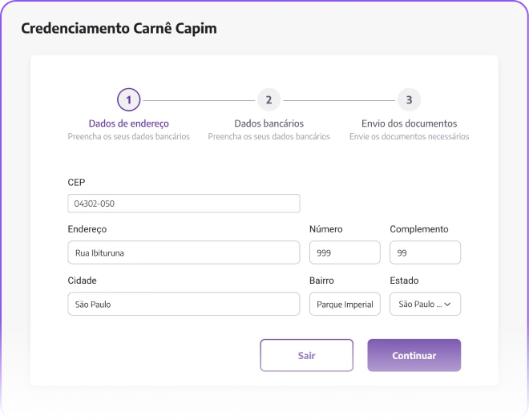529x420 pixels.
Task: Click the Cidade field showing São Paulo
Action: 184,304
